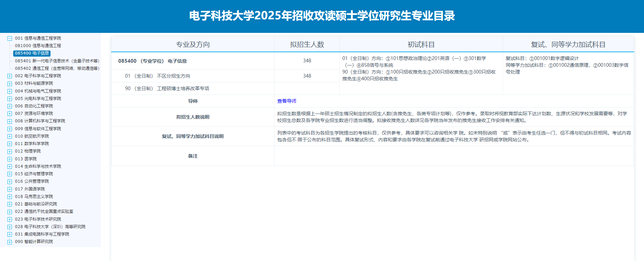Image resolution: width=644 pixels, height=261 pixels.
Task: Collapse the 001 信息与通信工程学院 node
Action: pyautogui.click(x=10, y=39)
